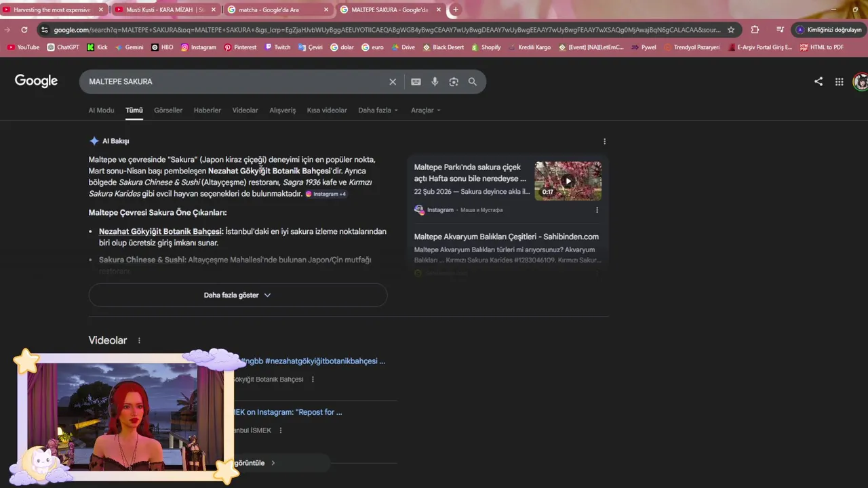The width and height of the screenshot is (868, 488).
Task: Open Maltepe Parkı'nda sakura çiçek açtı link
Action: click(x=471, y=173)
